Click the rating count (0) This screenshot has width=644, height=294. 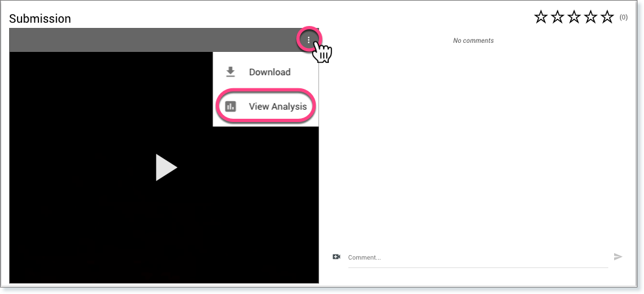pos(623,18)
